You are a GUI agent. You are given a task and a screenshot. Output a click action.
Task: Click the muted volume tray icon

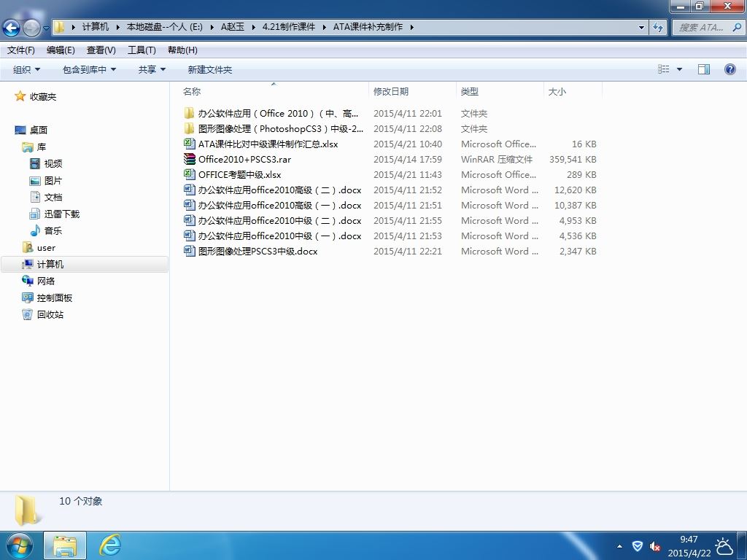(x=655, y=546)
